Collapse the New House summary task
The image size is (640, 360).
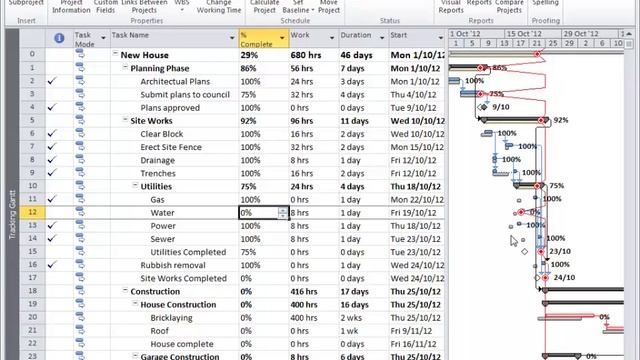pos(115,53)
